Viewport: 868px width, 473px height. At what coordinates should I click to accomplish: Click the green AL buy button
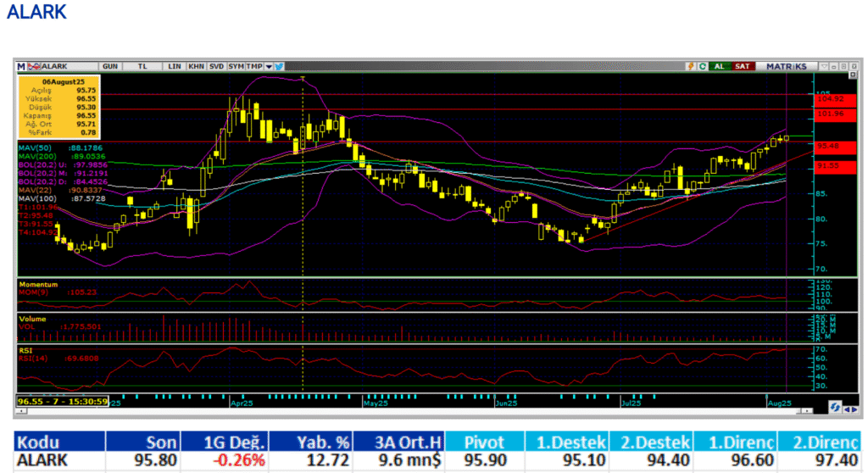click(x=719, y=66)
